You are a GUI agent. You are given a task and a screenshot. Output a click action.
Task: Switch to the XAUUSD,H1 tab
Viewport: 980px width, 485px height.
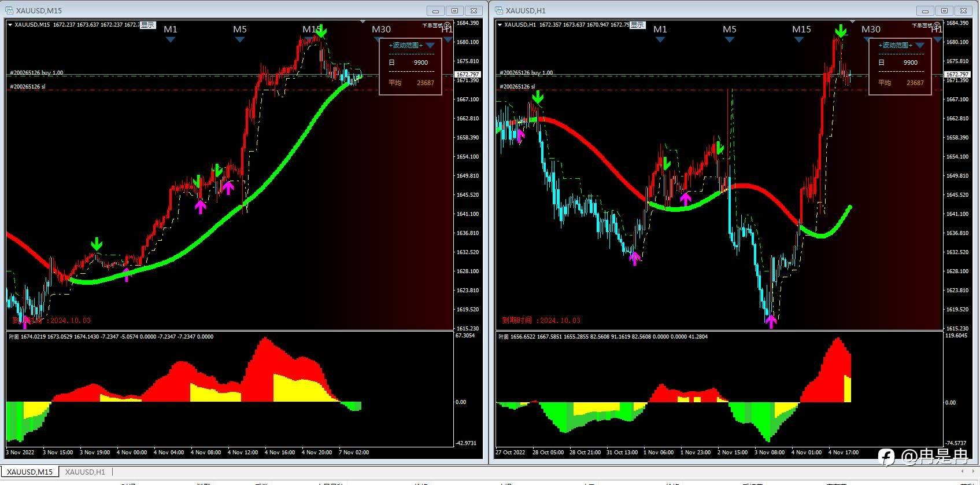85,472
